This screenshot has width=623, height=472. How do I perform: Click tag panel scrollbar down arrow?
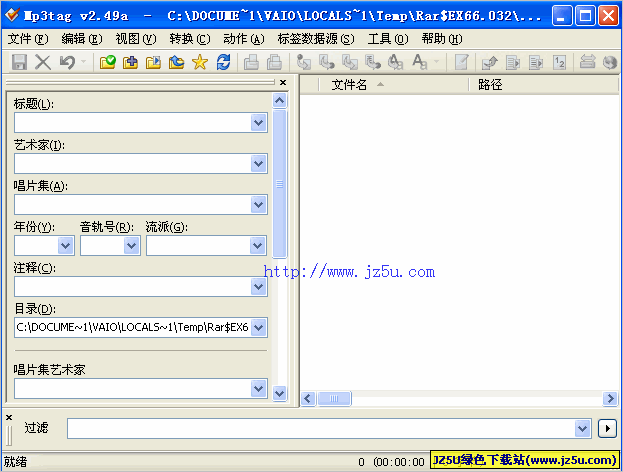(x=280, y=393)
